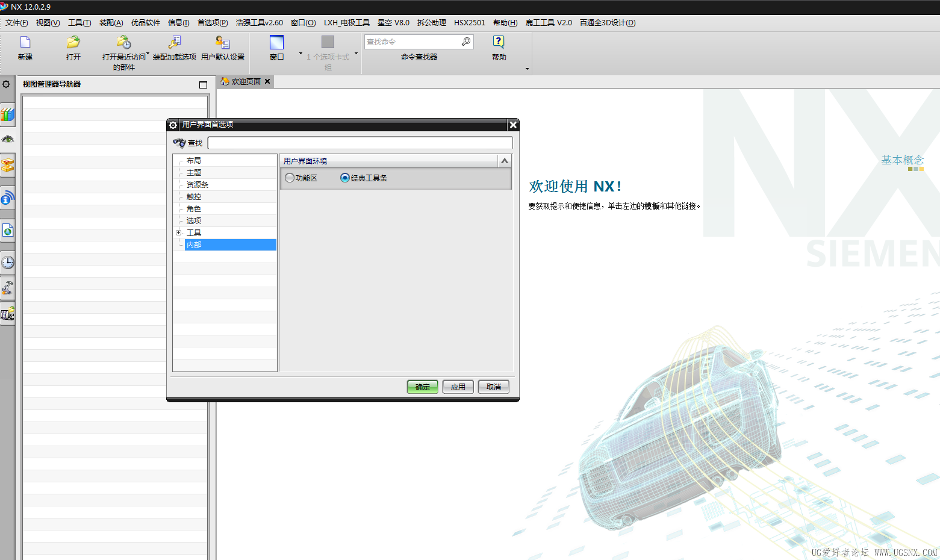Collapse the 用户界面环境 group
The width and height of the screenshot is (940, 560).
coord(505,161)
